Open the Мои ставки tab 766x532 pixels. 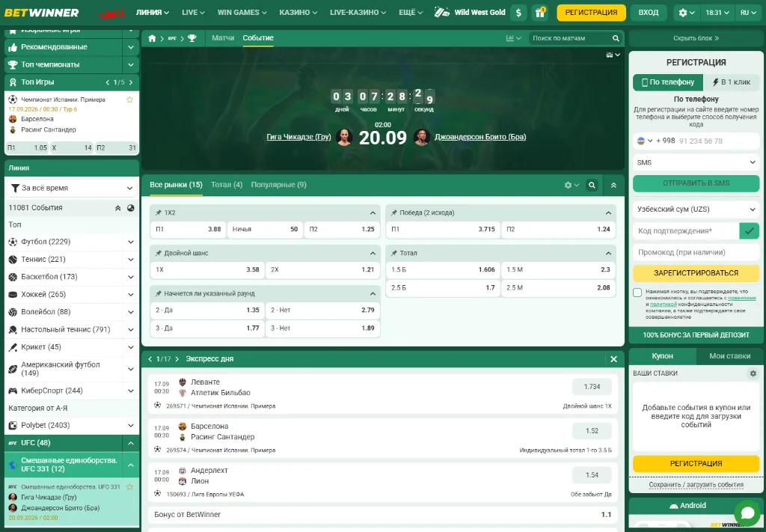[x=729, y=356]
